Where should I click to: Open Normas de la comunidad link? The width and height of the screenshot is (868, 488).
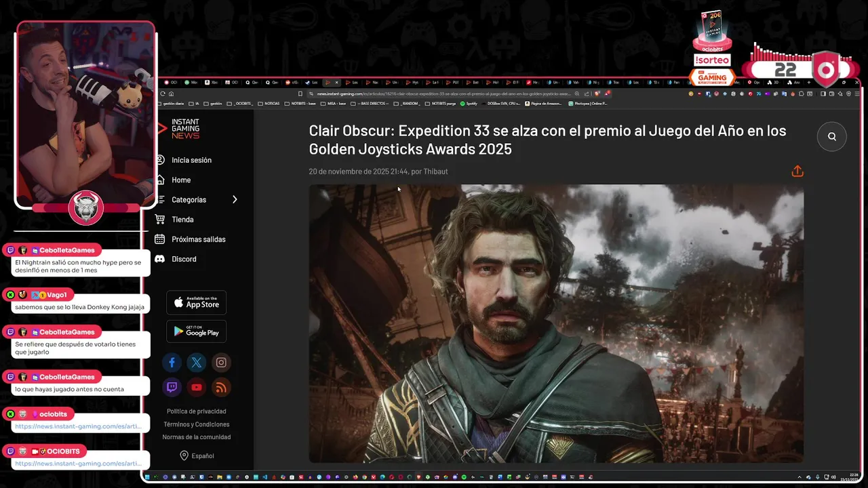click(197, 437)
